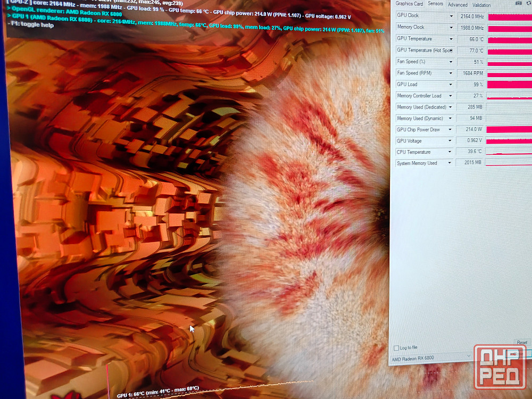Click the Memory Controller Load graph
Image resolution: width=532 pixels, height=399 pixels.
[509, 97]
